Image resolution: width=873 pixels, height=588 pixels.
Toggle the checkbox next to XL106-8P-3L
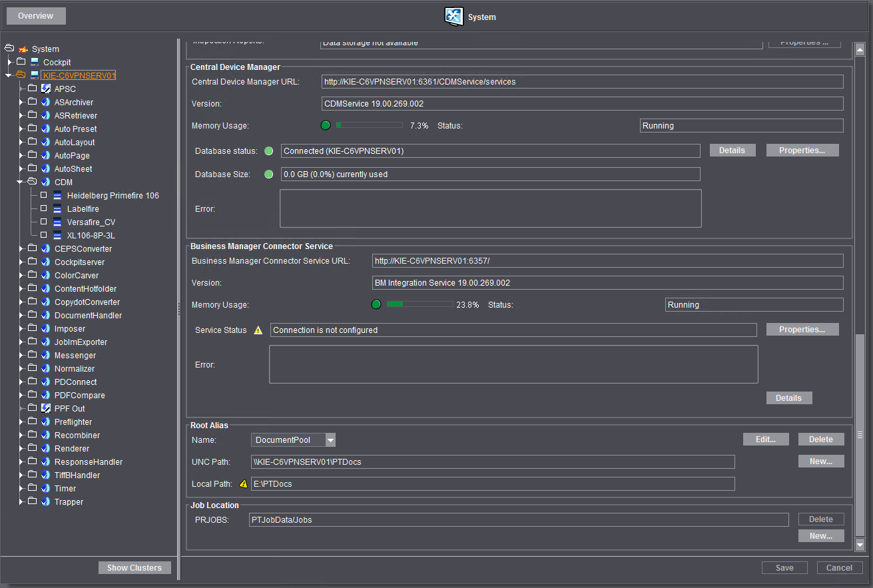tap(44, 235)
